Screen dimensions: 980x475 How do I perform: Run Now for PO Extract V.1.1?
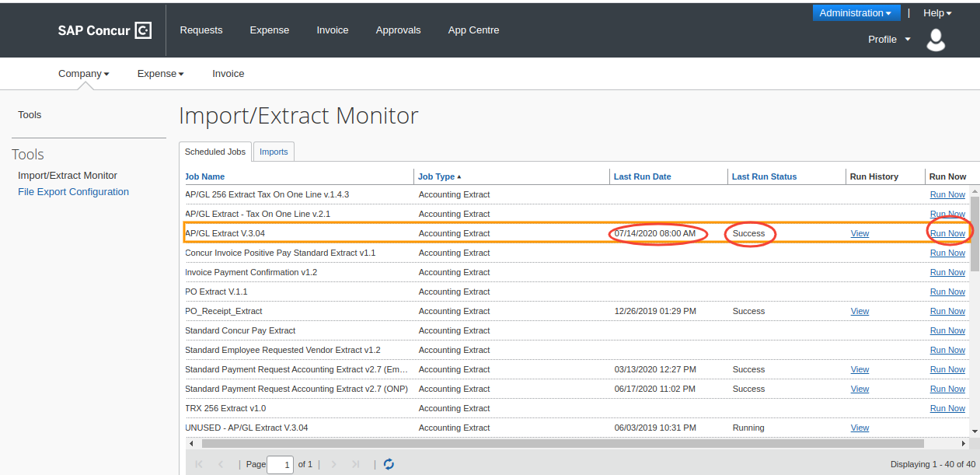point(947,292)
